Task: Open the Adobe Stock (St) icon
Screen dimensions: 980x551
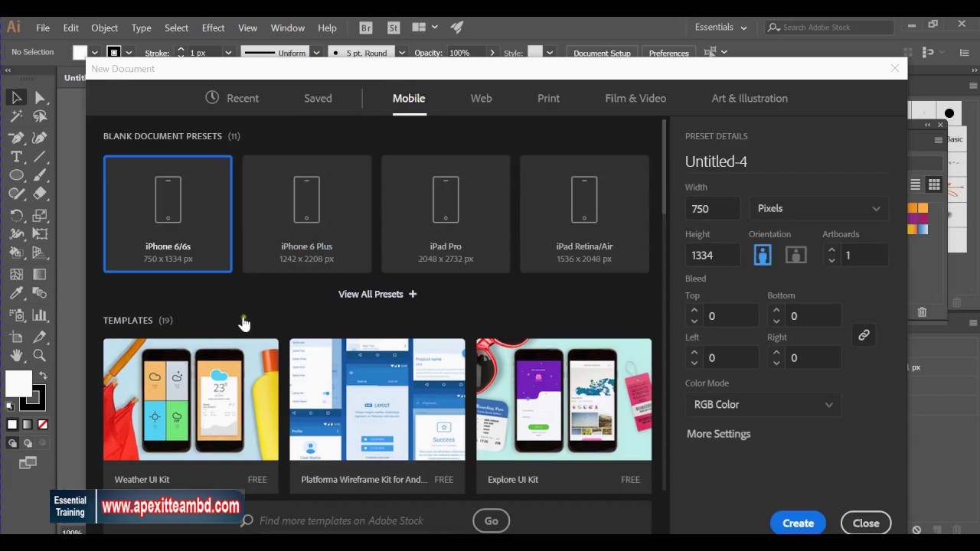Action: (x=394, y=28)
